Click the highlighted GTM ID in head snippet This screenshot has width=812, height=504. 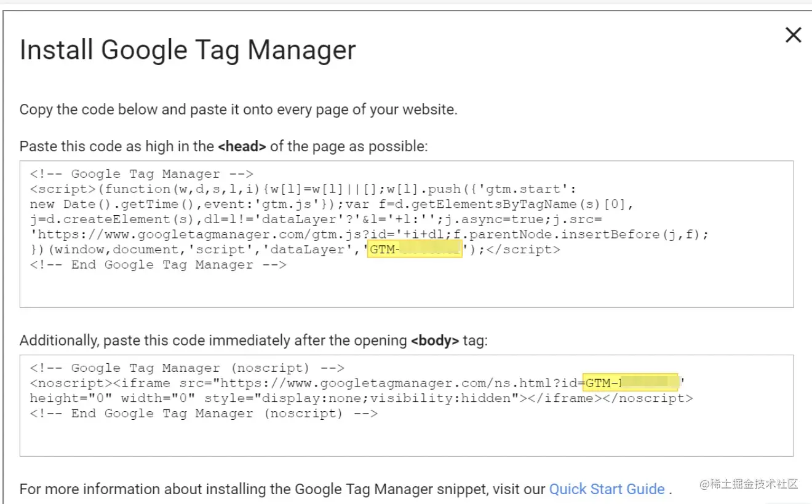tap(415, 250)
